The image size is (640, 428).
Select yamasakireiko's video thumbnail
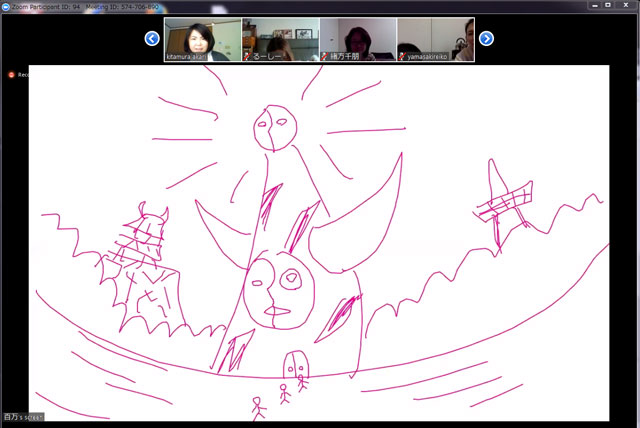[x=436, y=39]
